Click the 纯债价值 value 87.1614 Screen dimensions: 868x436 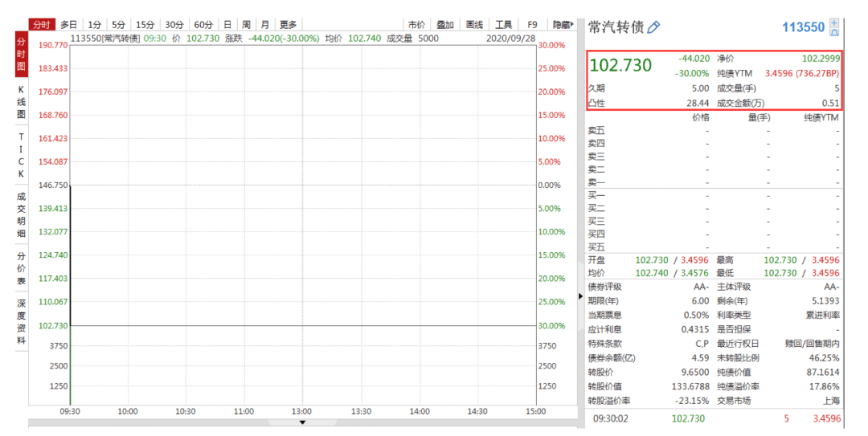[823, 372]
